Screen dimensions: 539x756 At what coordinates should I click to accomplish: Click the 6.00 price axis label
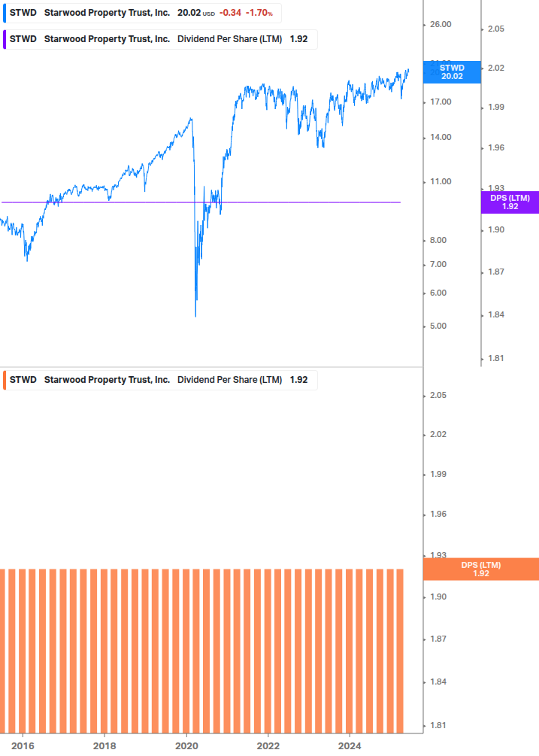click(x=438, y=293)
